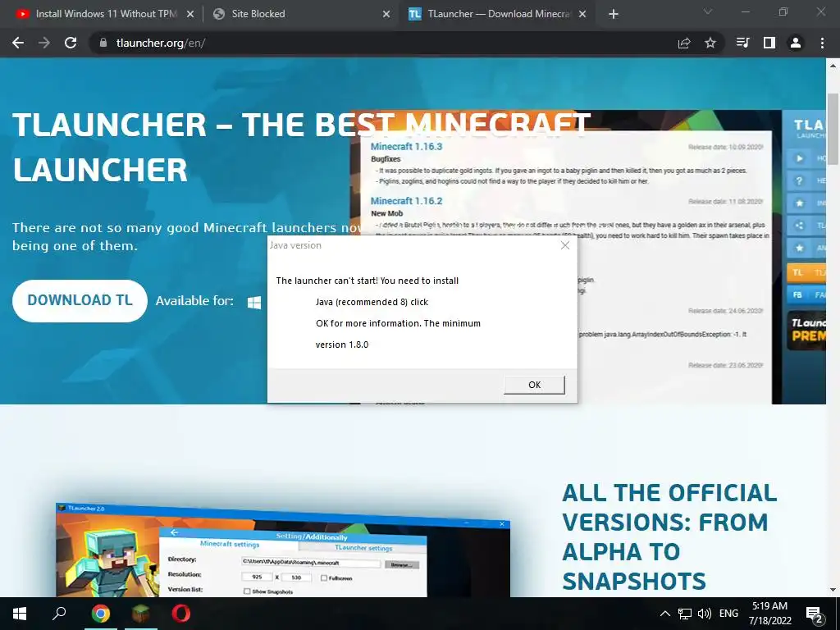840x630 pixels.
Task: Click the Fullscreen checkbox in screenshot
Action: (323, 578)
